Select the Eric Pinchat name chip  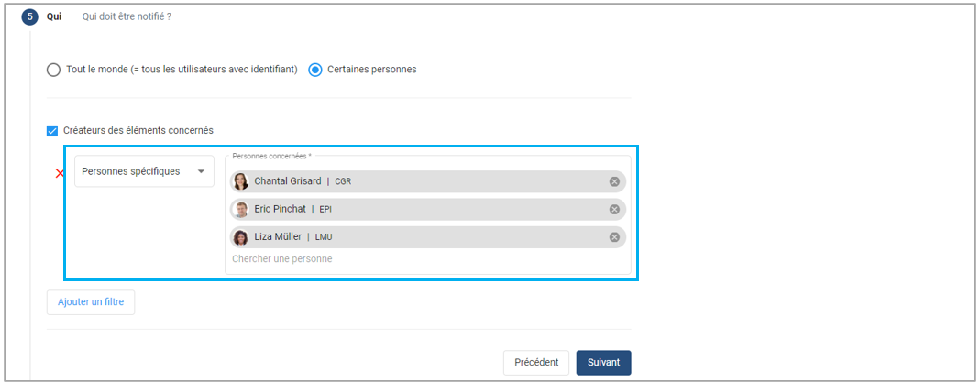(x=281, y=210)
